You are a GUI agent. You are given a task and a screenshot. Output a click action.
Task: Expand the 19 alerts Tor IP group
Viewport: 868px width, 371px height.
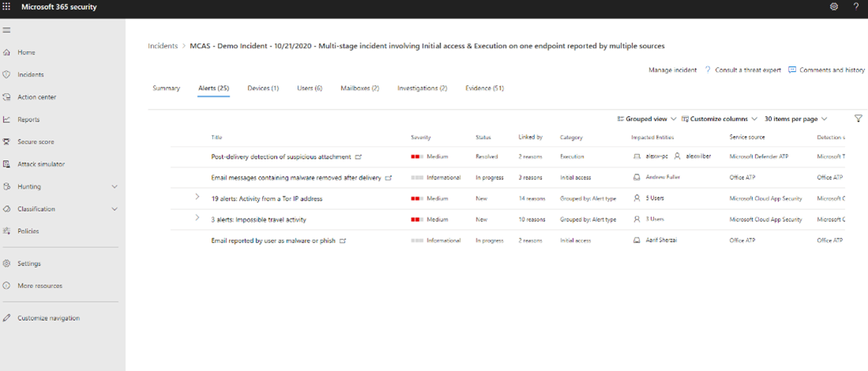[x=197, y=197]
